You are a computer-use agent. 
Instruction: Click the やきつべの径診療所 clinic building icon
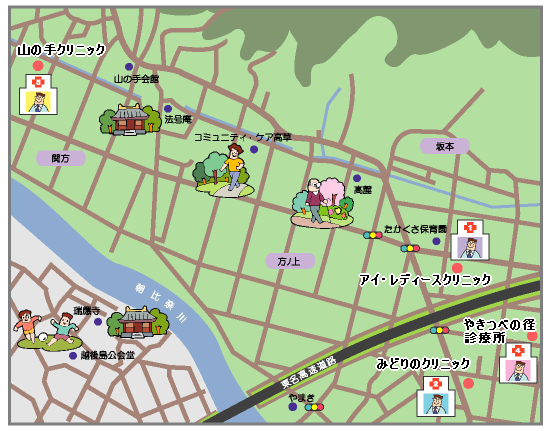[x=518, y=363]
